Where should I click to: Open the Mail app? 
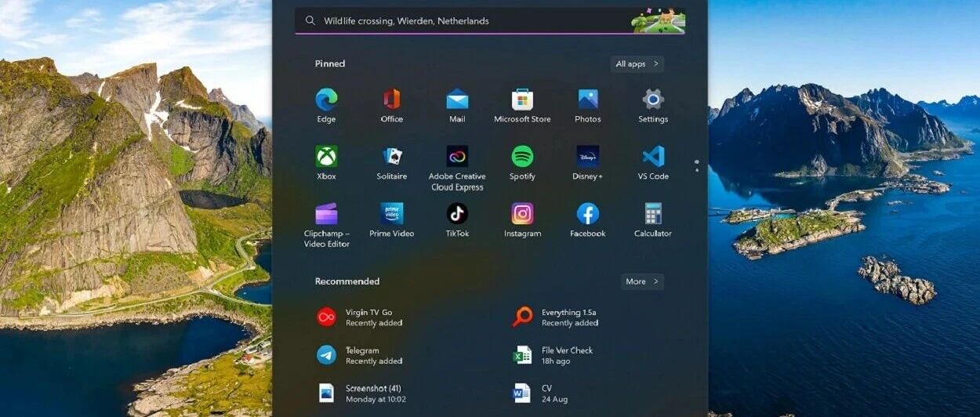[457, 100]
